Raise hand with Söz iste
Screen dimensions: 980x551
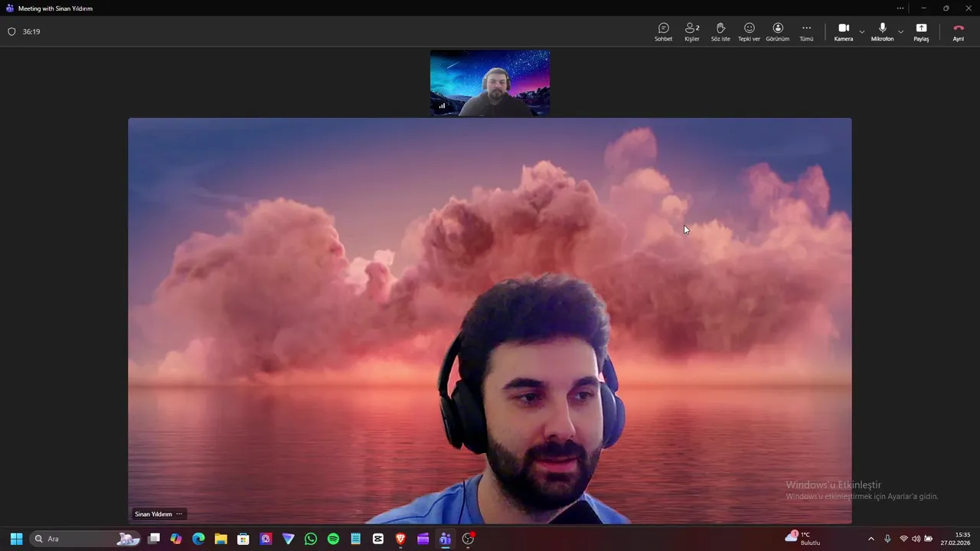point(720,31)
